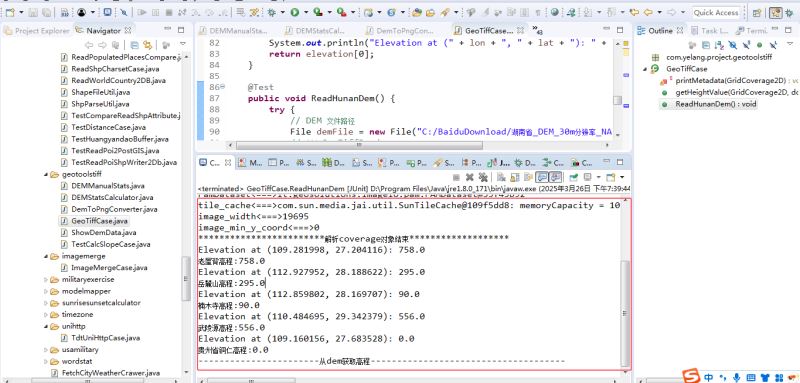Toggle Show Console When Standard Out Changes

coord(542,177)
